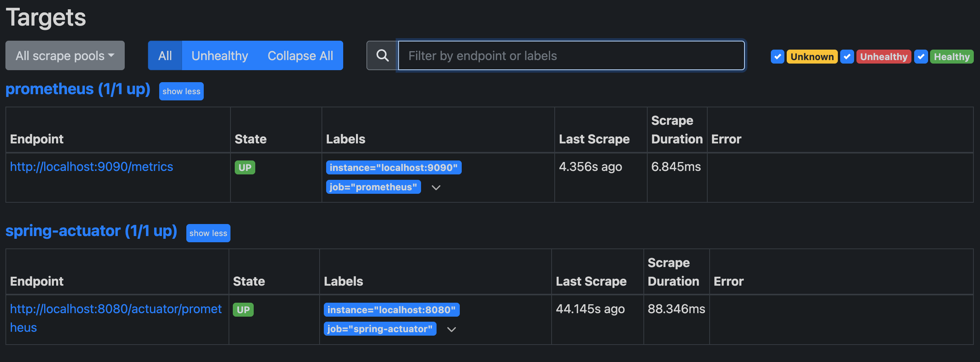Click the prometheus (1/1 up) heading
980x362 pixels.
point(78,89)
